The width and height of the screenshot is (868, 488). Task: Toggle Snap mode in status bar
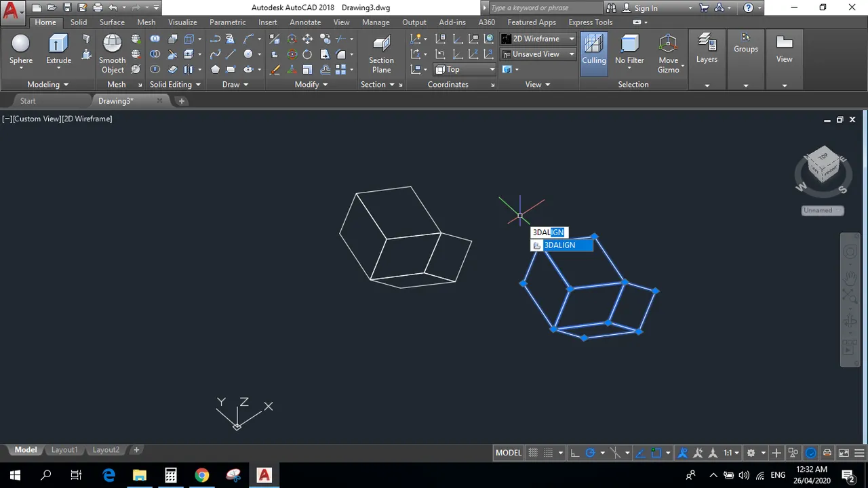tap(548, 453)
